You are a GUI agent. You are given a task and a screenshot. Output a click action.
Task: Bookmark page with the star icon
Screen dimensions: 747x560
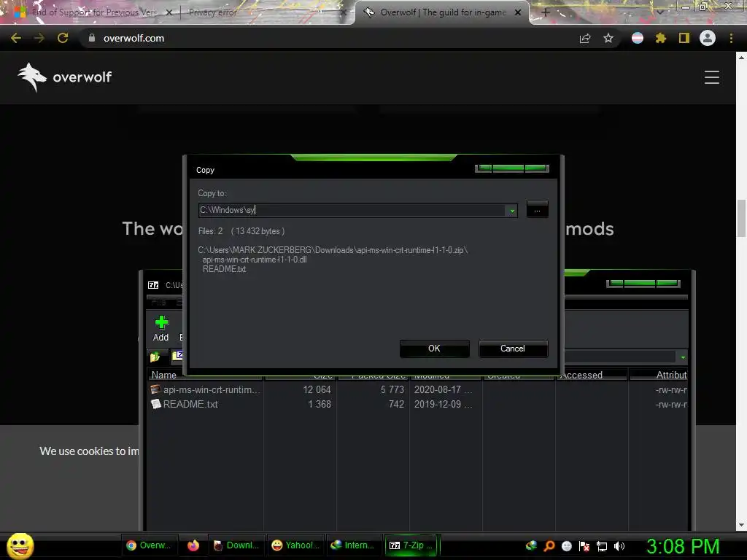608,38
